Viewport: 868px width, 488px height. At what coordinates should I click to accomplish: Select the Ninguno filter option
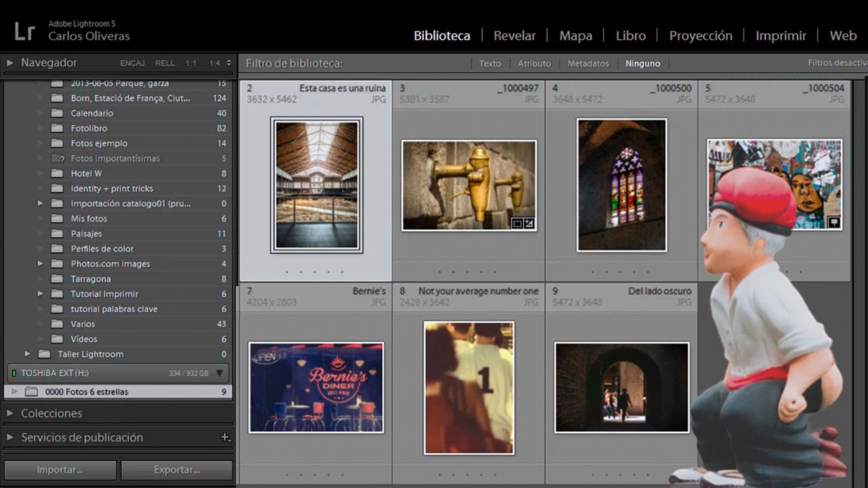click(x=643, y=63)
